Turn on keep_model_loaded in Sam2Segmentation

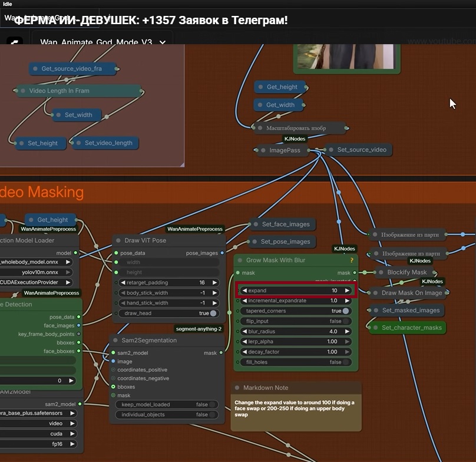point(212,404)
